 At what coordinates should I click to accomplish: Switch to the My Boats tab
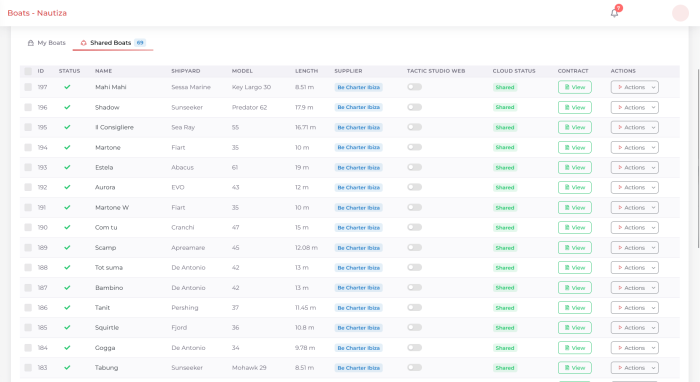click(x=46, y=43)
